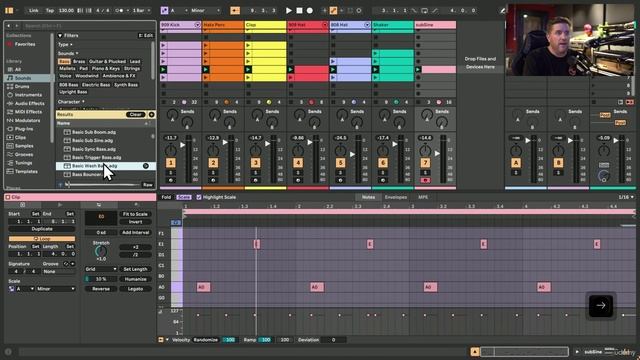Screen dimensions: 640x360
Task: Arm track 7 for recording
Action: pyautogui.click(x=425, y=180)
